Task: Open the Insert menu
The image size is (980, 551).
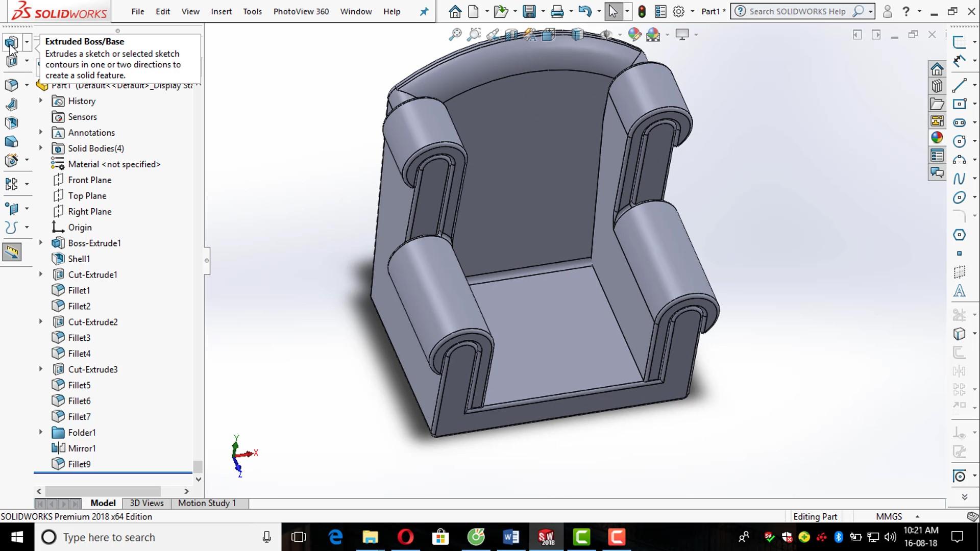Action: click(x=221, y=11)
